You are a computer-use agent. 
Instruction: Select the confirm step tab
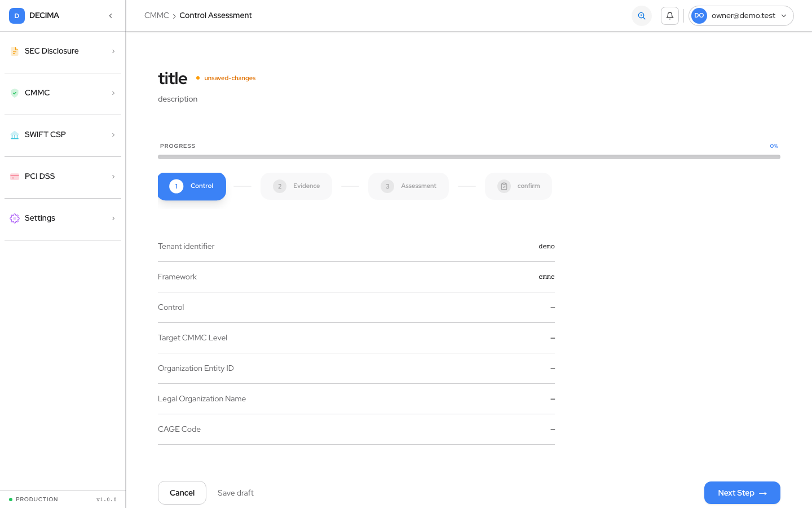coord(518,186)
